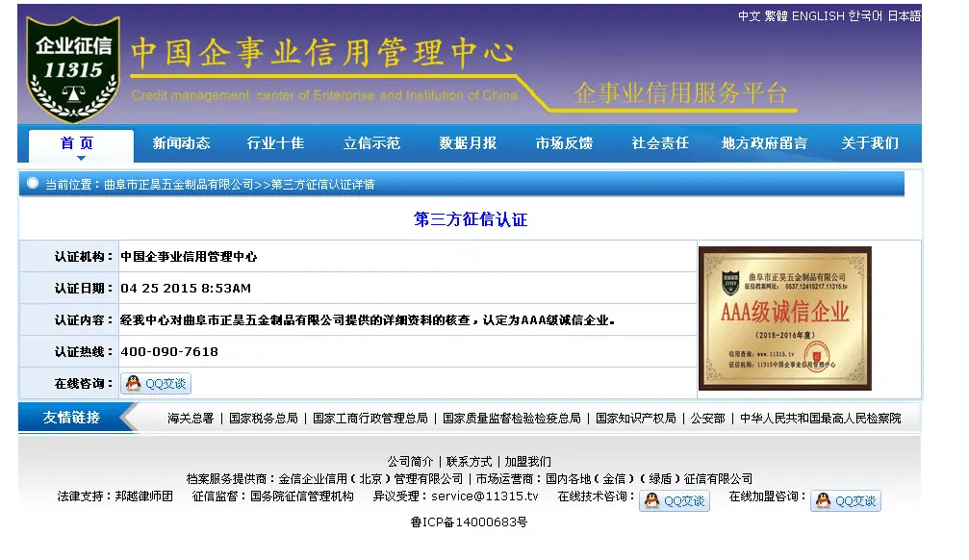Image resolution: width=969 pixels, height=560 pixels.
Task: Open the 公司简介 footer link
Action: 410,462
